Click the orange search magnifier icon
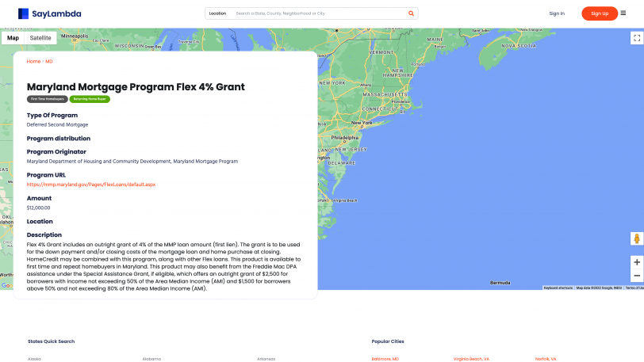644x362 pixels. [x=411, y=13]
